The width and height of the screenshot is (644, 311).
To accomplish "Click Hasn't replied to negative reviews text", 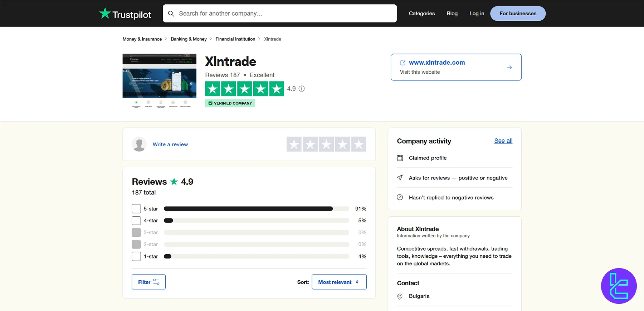I will 451,197.
